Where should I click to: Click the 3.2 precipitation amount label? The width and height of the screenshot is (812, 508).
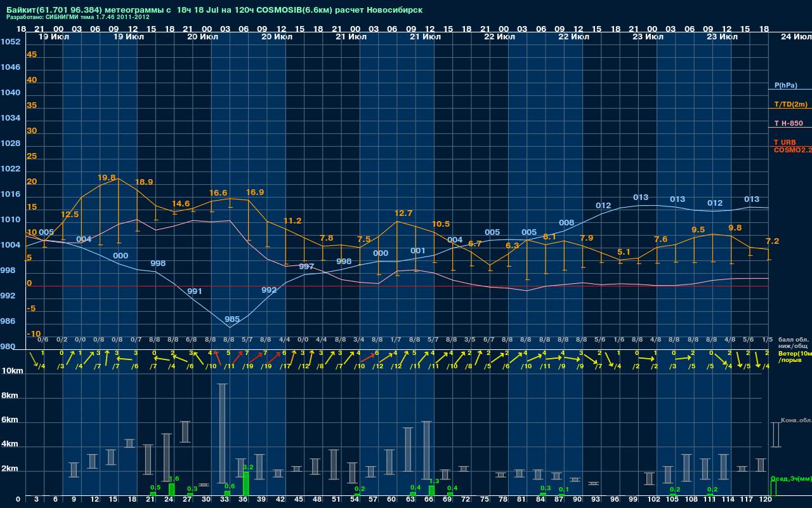click(248, 467)
